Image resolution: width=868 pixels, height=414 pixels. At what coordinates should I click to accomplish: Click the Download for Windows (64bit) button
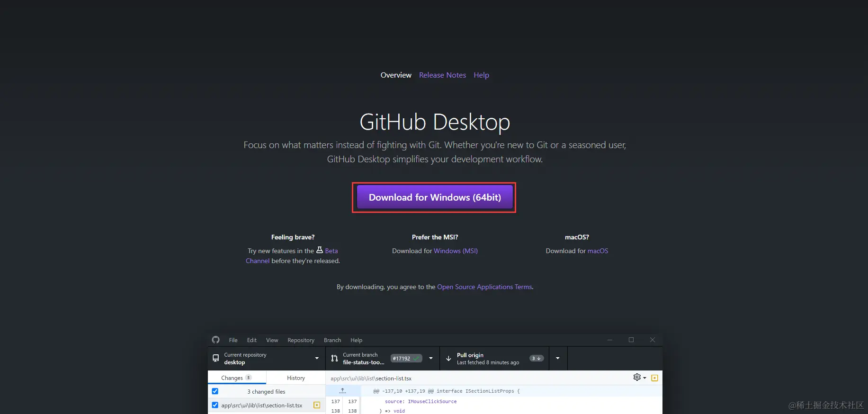click(x=435, y=197)
